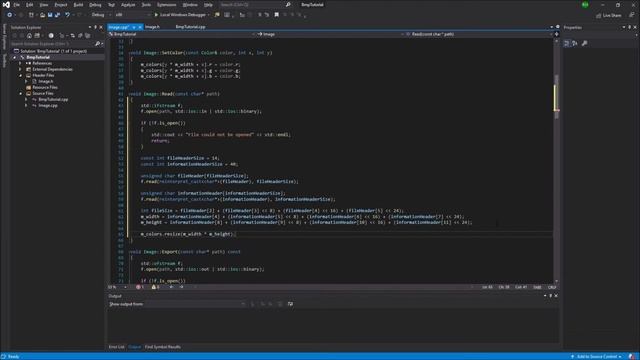Click the Sync with Active Document icon
The height and width of the screenshot is (360, 640).
[x=73, y=36]
